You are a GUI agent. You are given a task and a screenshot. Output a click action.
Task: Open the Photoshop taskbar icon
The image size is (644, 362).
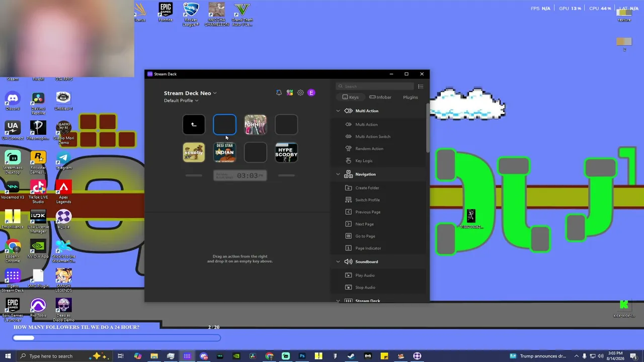click(302, 356)
